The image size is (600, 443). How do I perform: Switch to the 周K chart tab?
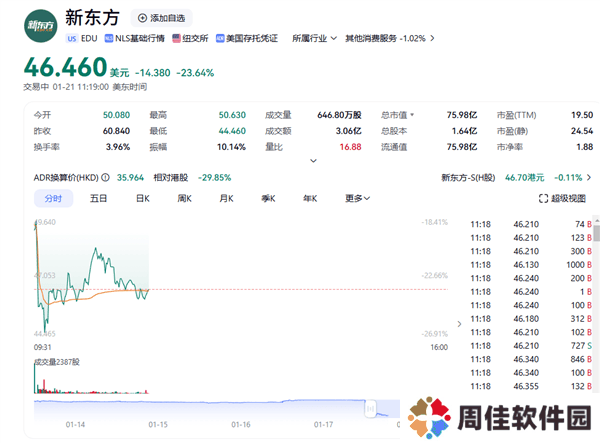184,199
